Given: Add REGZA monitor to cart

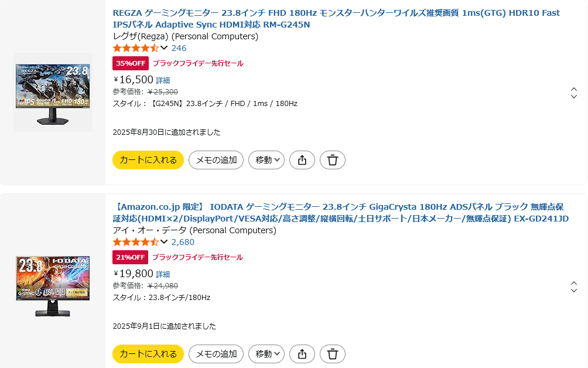Looking at the screenshot, I should point(148,160).
